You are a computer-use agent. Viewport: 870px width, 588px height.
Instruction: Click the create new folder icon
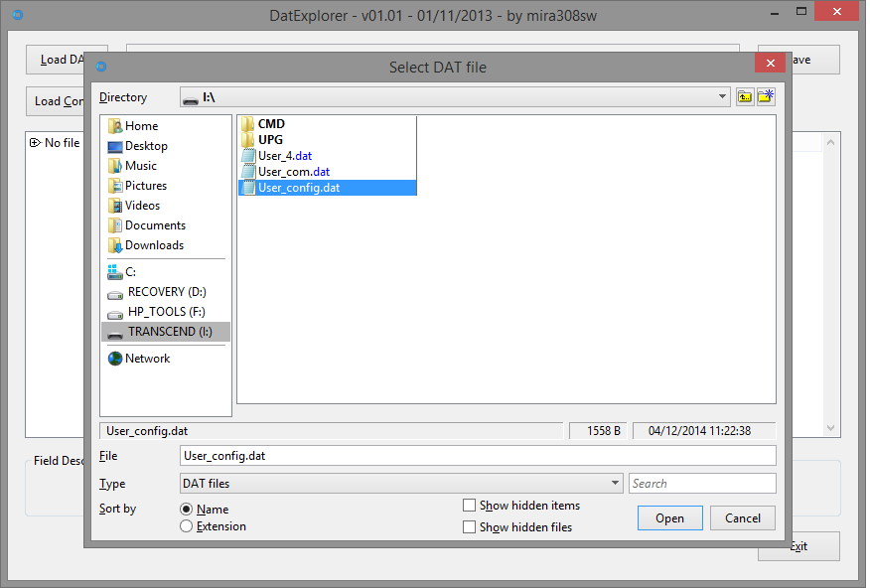pyautogui.click(x=766, y=96)
